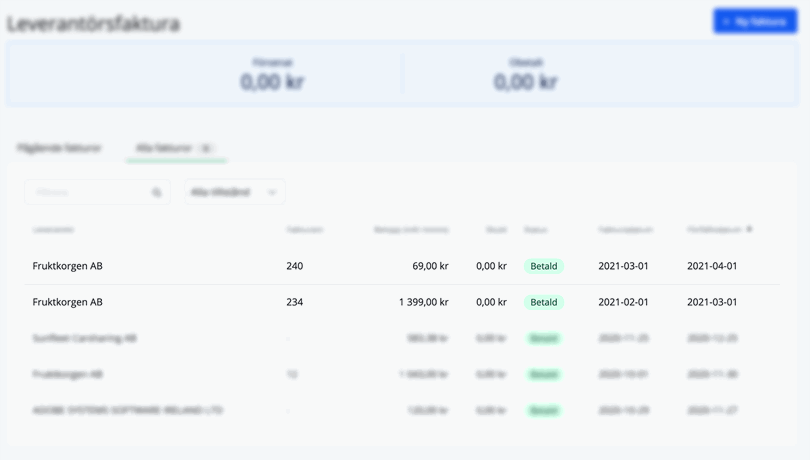Viewport: 810px width, 460px height.
Task: Sort table by Leverantör column header
Action: (x=53, y=230)
